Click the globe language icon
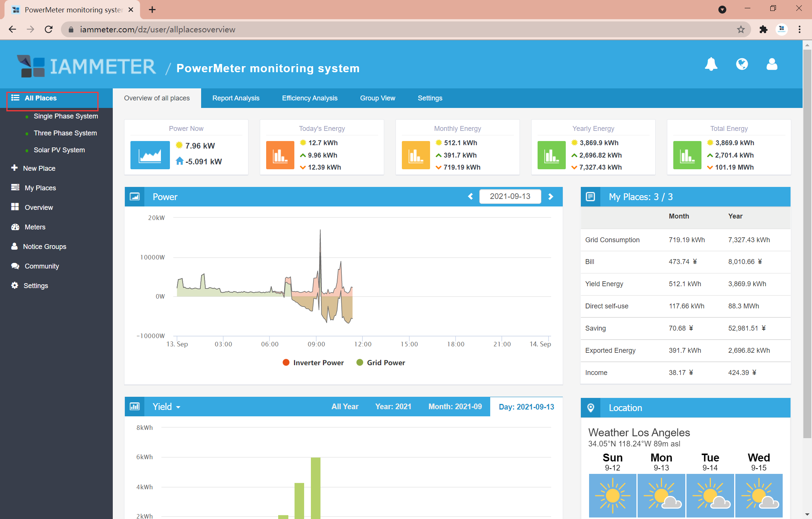Viewport: 812px width, 519px height. click(742, 64)
